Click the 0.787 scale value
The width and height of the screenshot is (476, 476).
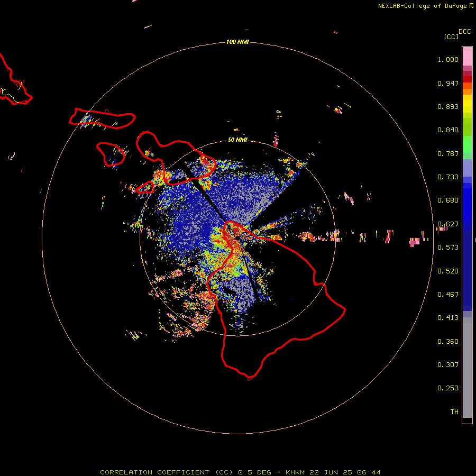tap(448, 153)
